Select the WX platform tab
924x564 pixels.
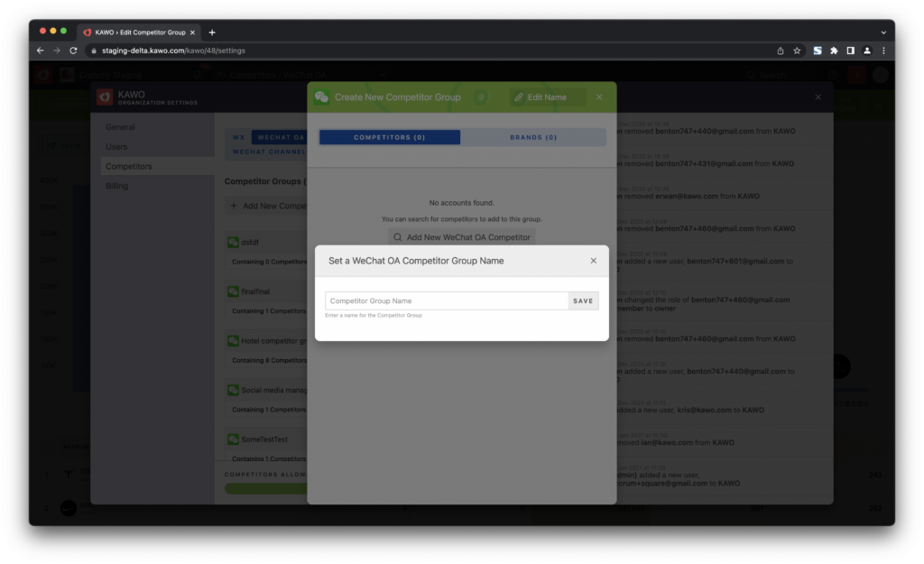(238, 137)
